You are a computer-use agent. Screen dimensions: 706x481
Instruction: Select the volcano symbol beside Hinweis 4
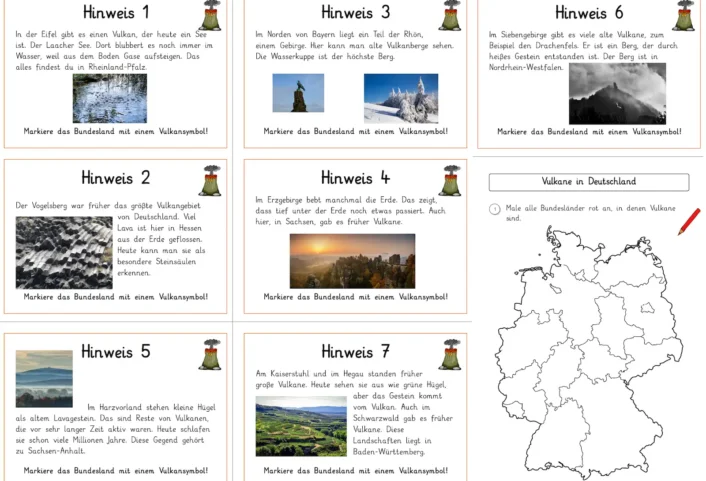click(450, 180)
